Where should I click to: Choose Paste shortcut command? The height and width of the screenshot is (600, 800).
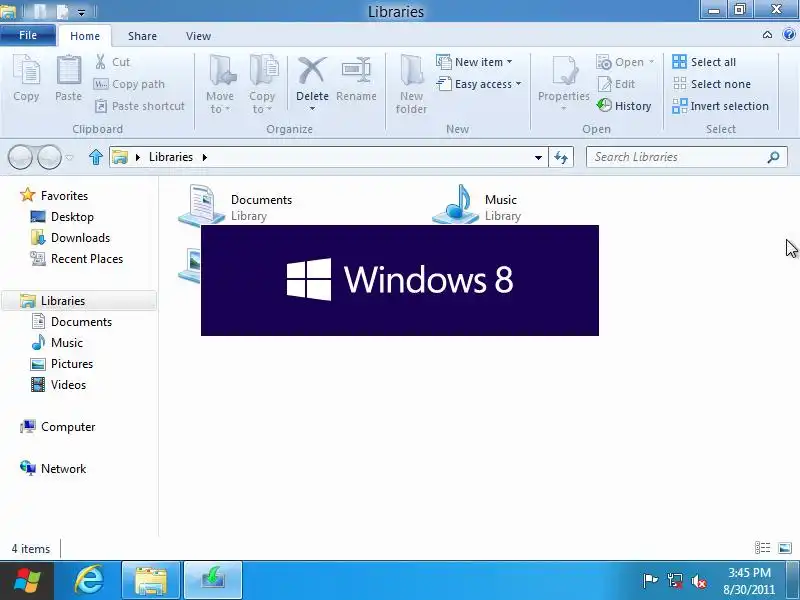(x=139, y=106)
